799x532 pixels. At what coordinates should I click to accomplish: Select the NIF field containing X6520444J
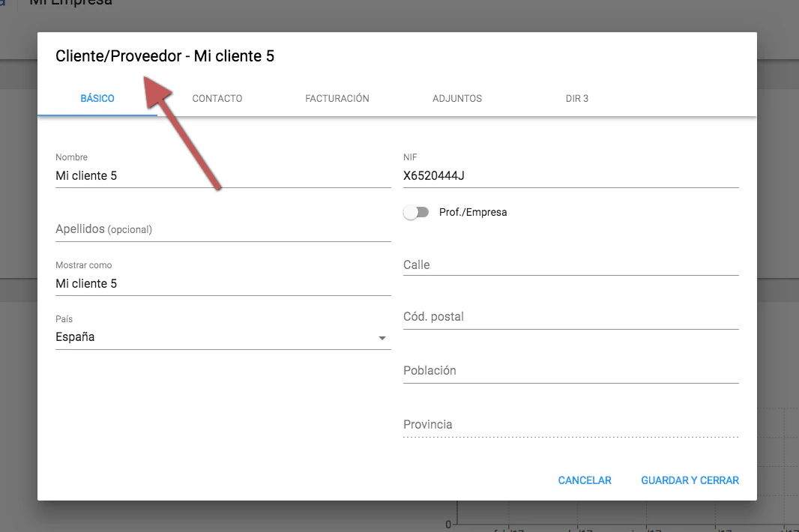[570, 176]
